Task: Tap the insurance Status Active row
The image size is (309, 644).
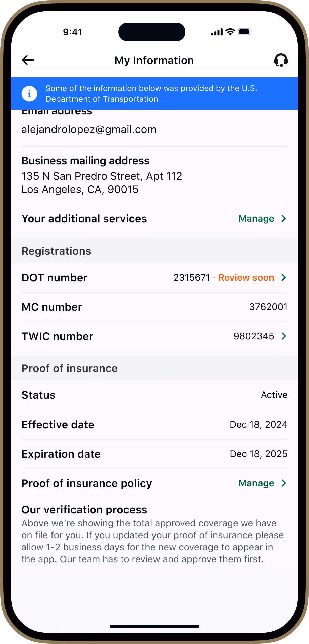Action: coord(154,395)
